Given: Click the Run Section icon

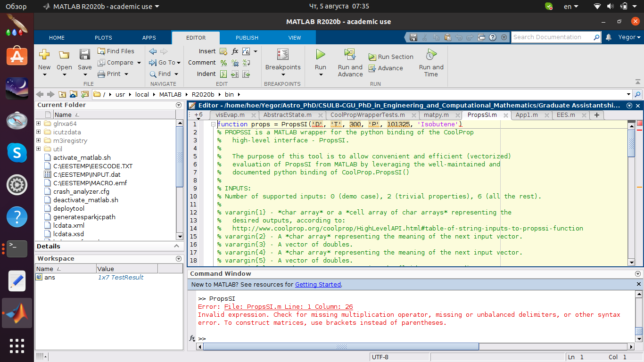Looking at the screenshot, I should coord(372,57).
